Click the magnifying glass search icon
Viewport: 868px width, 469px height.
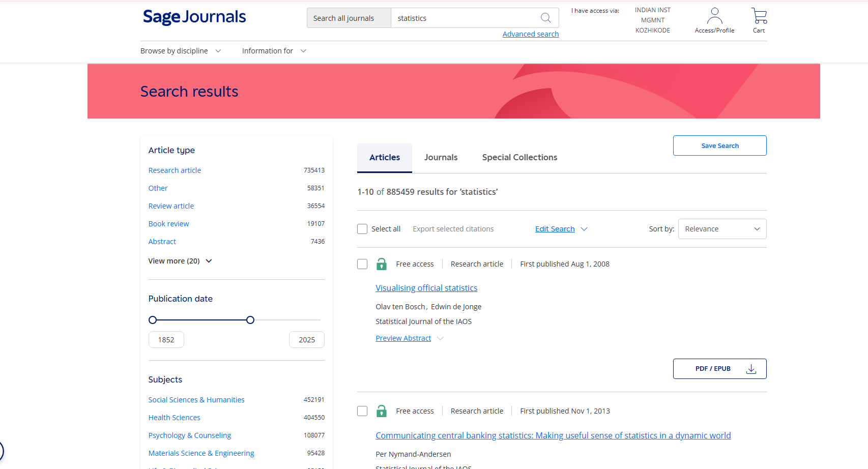pos(545,18)
